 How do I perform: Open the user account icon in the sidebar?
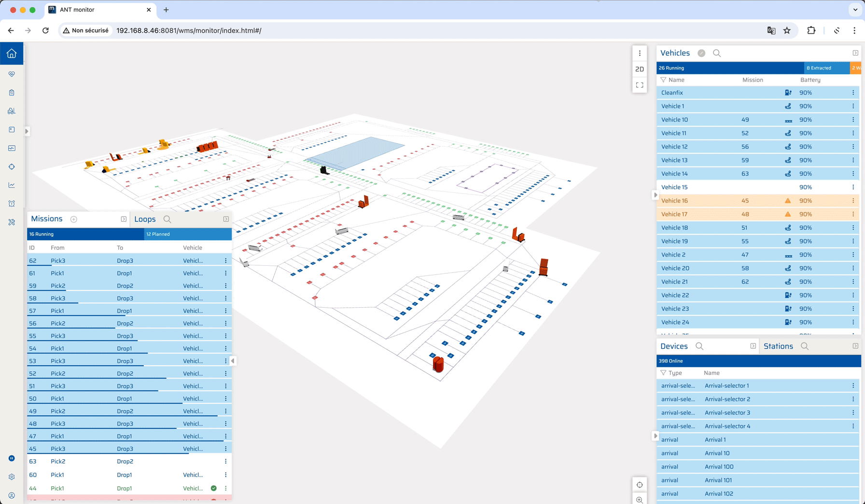[x=12, y=495]
